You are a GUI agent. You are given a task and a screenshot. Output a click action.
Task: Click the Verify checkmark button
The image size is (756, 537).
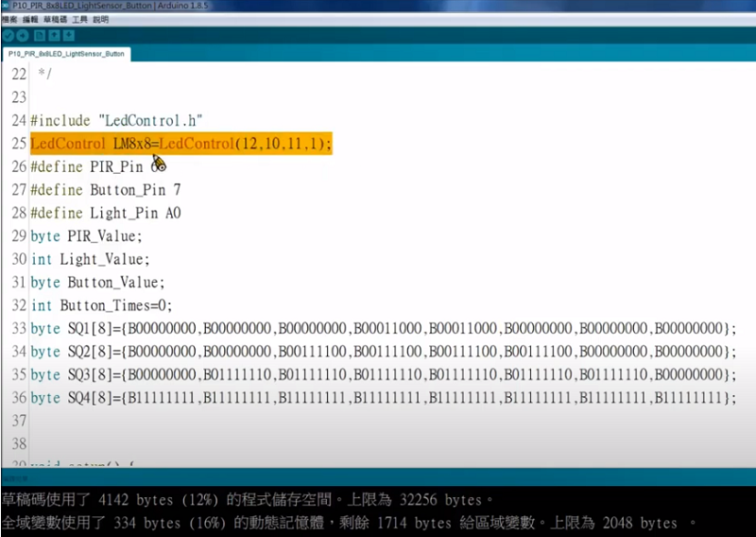[8, 36]
